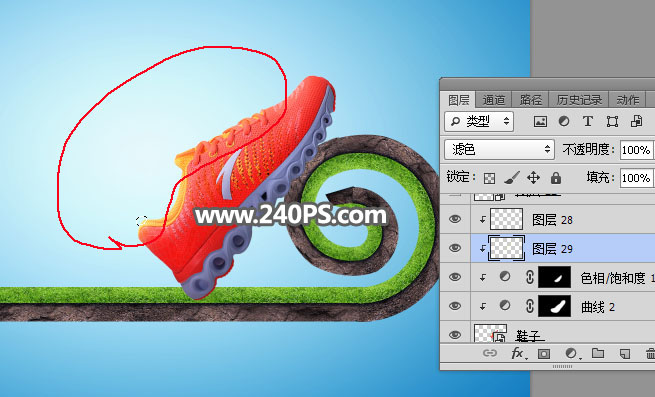655x397 pixels.
Task: Hide 图层 29 layer visibility
Action: coord(455,248)
